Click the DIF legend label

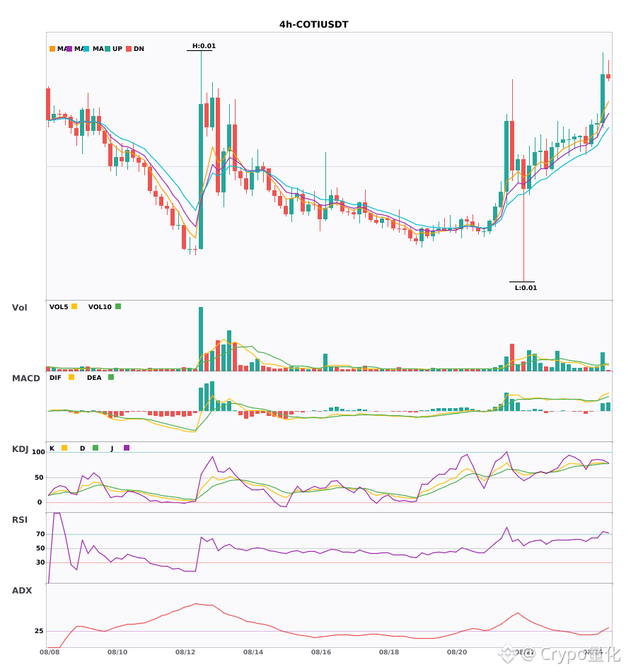click(x=55, y=378)
